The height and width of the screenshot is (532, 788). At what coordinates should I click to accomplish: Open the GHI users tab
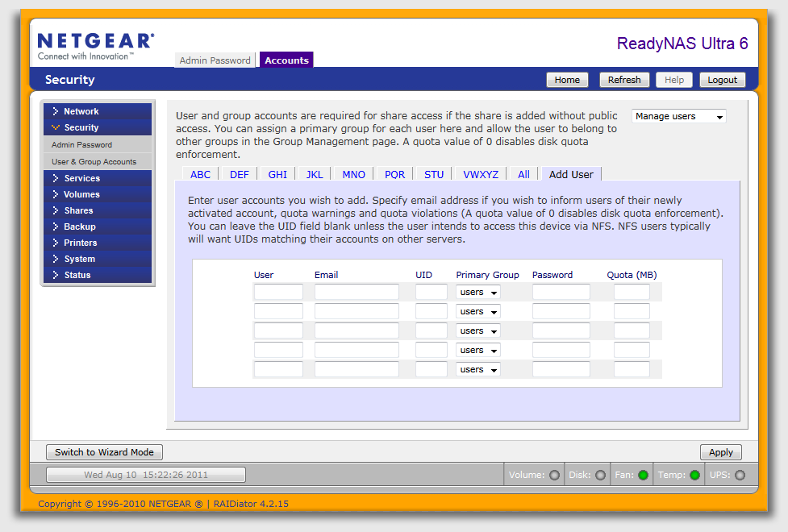point(277,174)
